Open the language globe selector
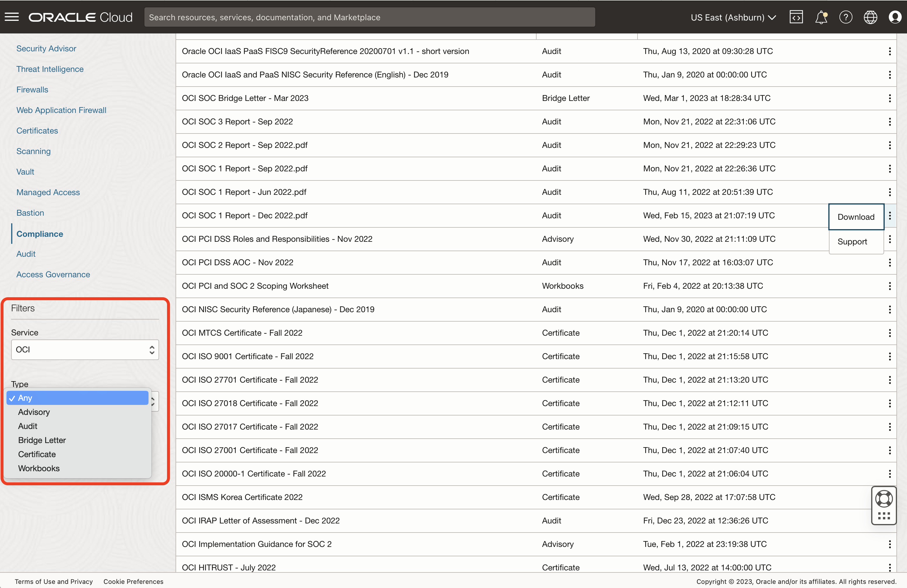 click(x=870, y=17)
